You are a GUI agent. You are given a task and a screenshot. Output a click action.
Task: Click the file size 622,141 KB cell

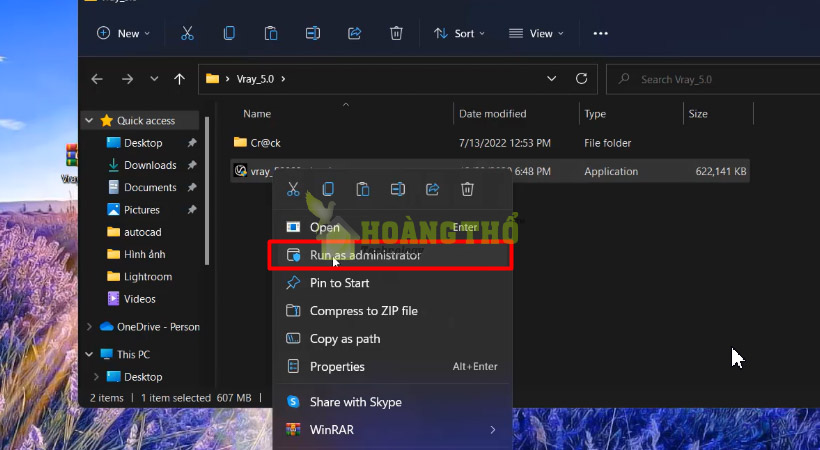pos(721,171)
